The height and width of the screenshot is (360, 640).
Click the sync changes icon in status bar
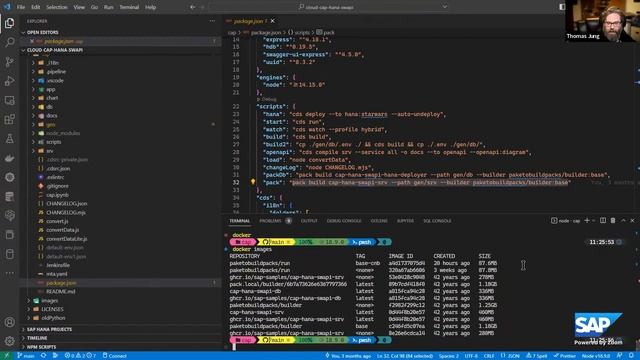(x=43, y=356)
